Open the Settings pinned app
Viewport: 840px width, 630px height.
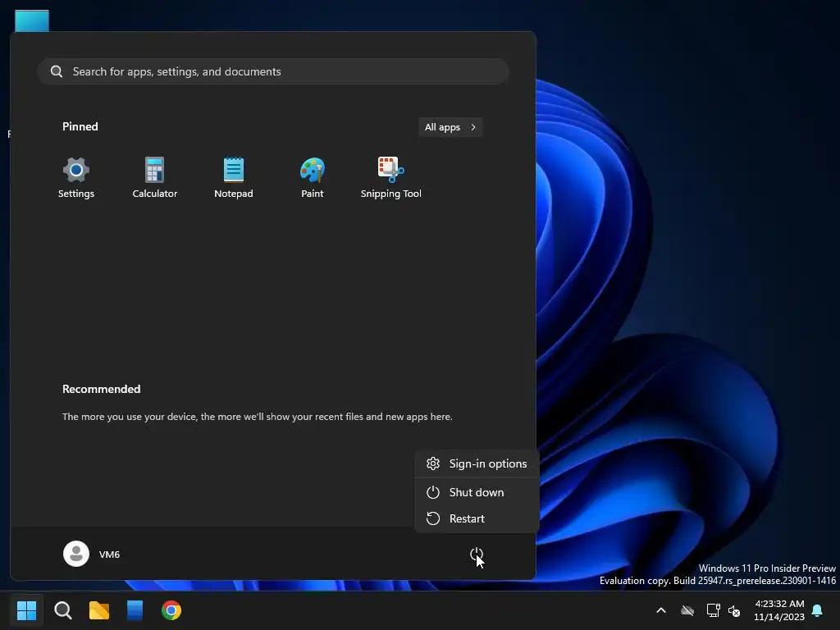click(76, 178)
